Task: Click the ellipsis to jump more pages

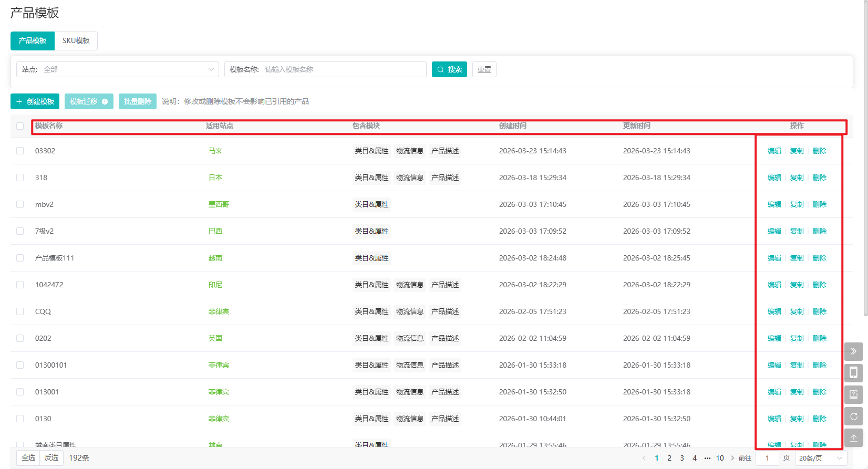Action: click(707, 458)
